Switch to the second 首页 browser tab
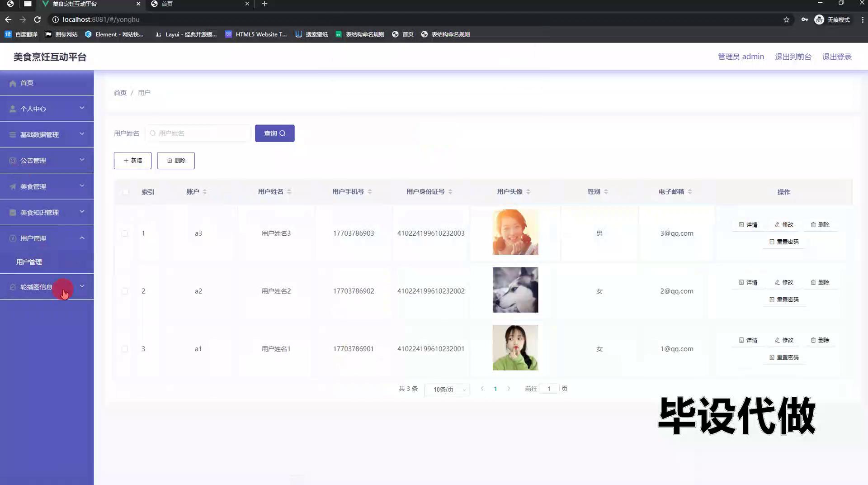The image size is (868, 485). (199, 4)
